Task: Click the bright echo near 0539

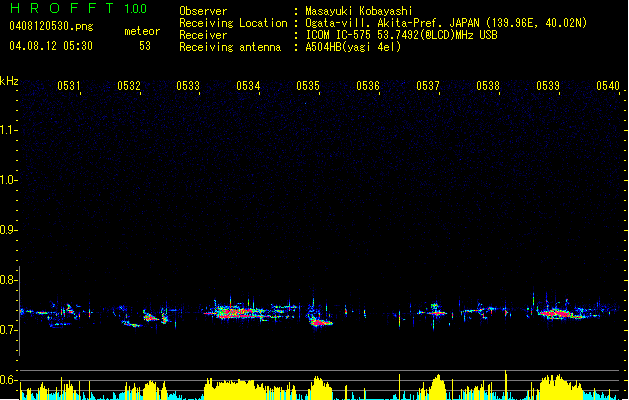Action: click(x=560, y=314)
